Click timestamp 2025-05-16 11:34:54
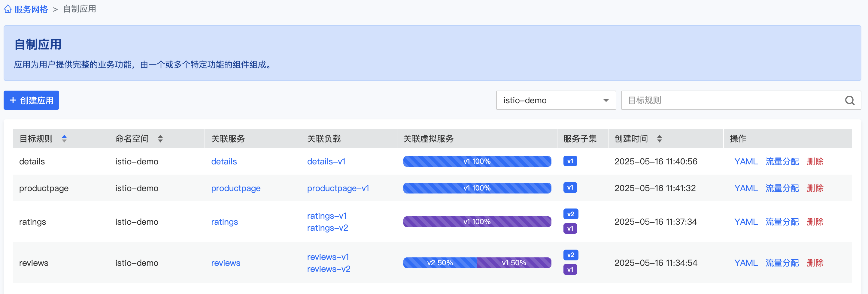868x294 pixels. [656, 263]
